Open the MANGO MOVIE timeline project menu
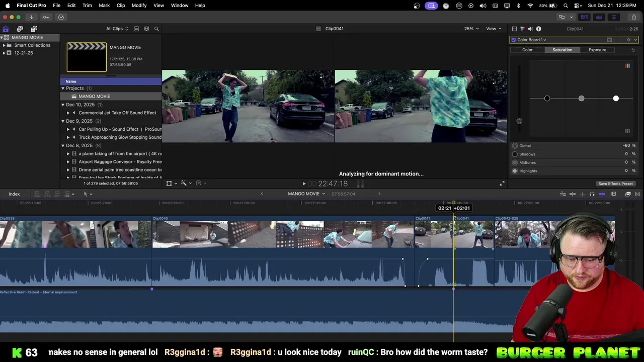Viewport: 644px width, 362px height. [306, 194]
